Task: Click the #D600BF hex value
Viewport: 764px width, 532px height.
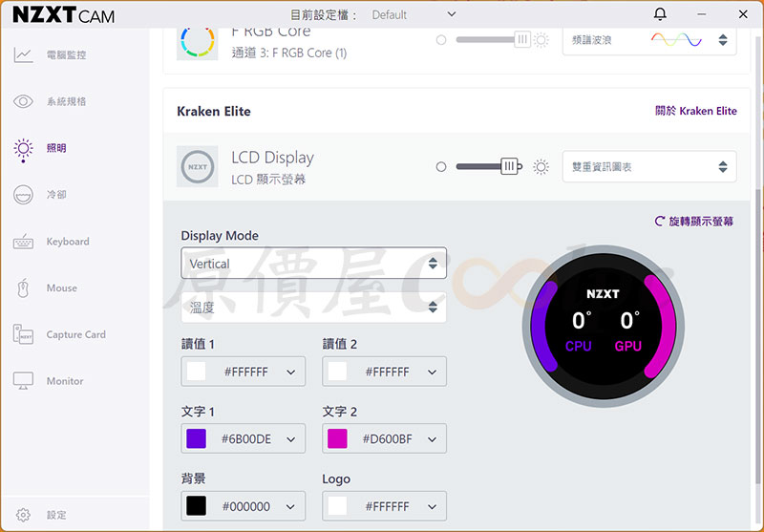Action: 388,439
